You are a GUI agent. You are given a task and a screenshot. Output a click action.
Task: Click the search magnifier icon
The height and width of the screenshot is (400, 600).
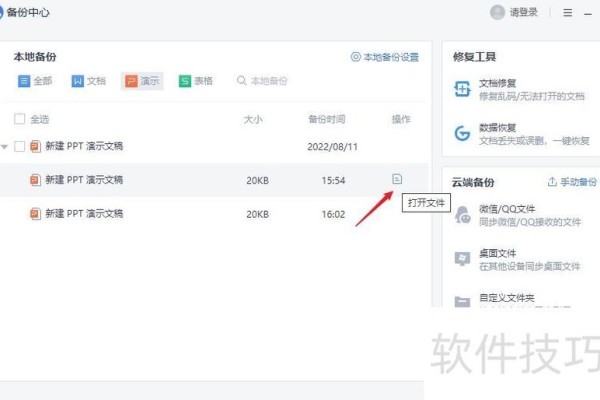(x=241, y=80)
